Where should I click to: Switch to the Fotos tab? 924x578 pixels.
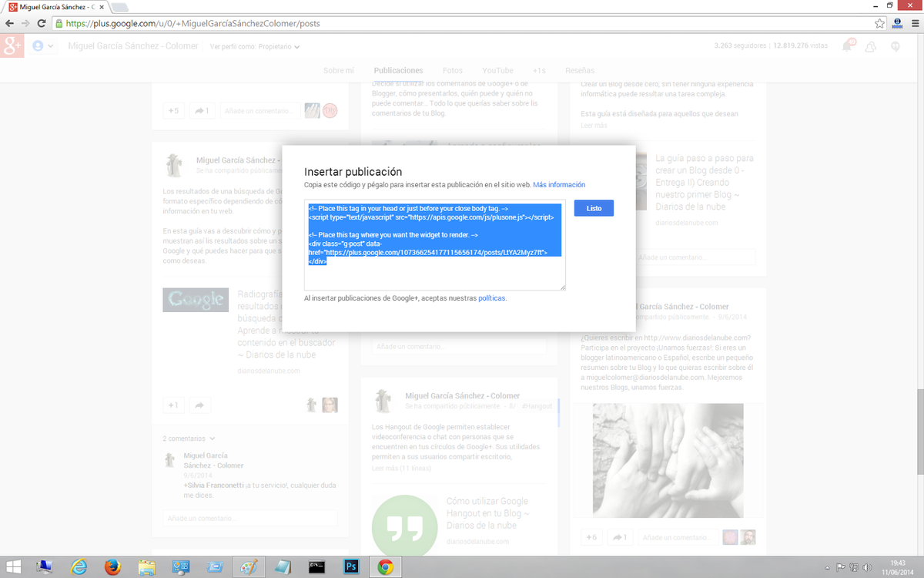(453, 70)
